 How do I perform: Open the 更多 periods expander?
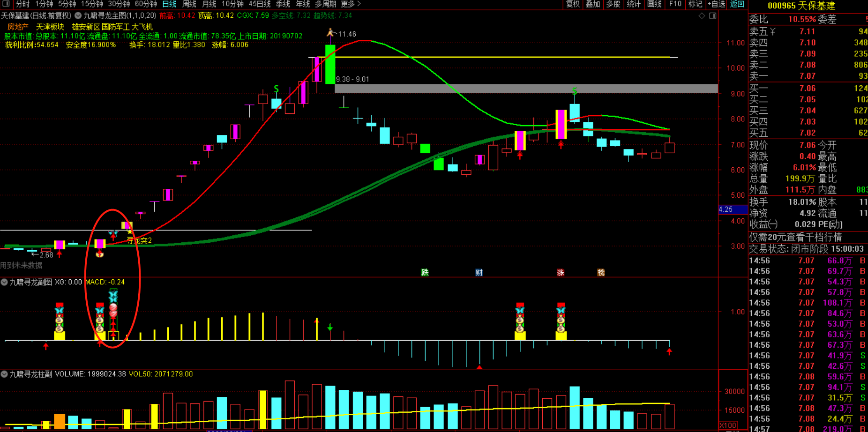(x=351, y=4)
